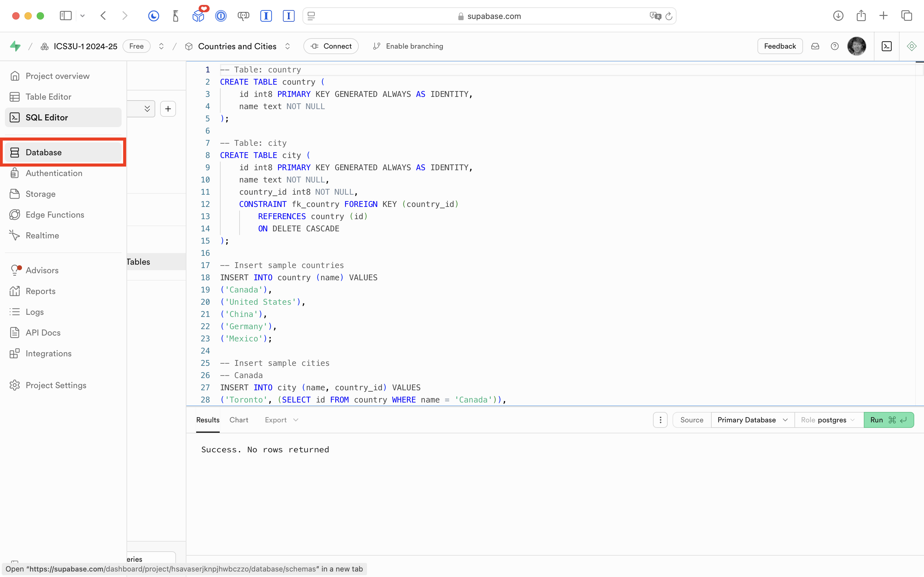Open the Database section in sidebar
Screen dimensions: 924x577
tap(43, 152)
